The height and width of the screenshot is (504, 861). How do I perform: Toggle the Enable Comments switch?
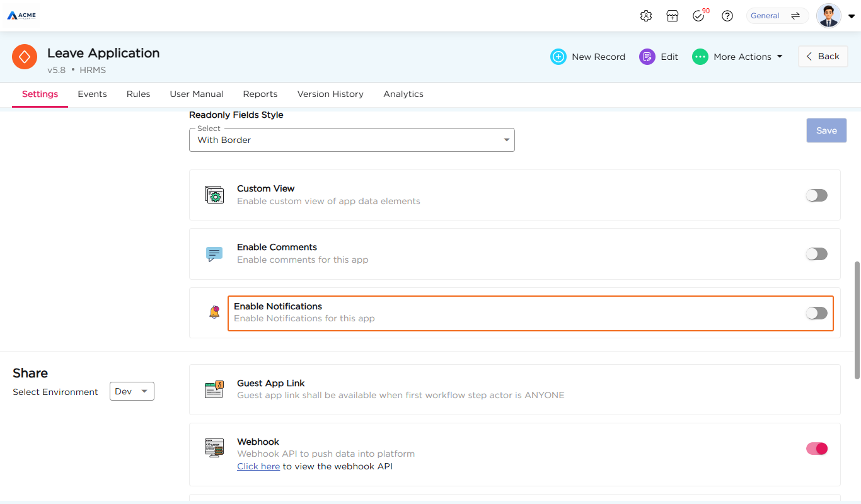point(817,254)
